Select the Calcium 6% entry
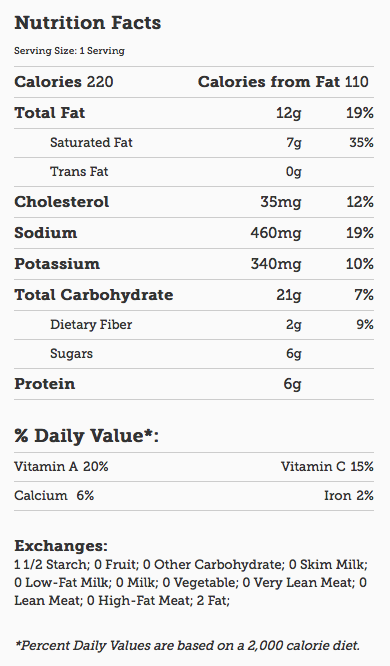Image resolution: width=390 pixels, height=666 pixels. 54,495
